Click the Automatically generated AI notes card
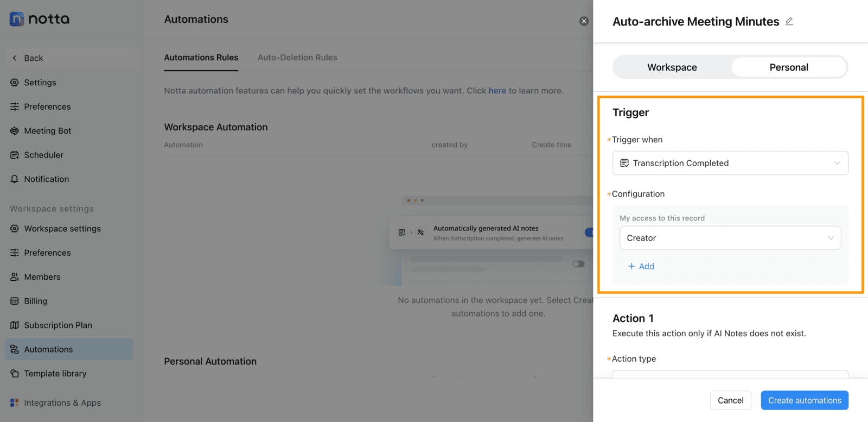 (491, 233)
